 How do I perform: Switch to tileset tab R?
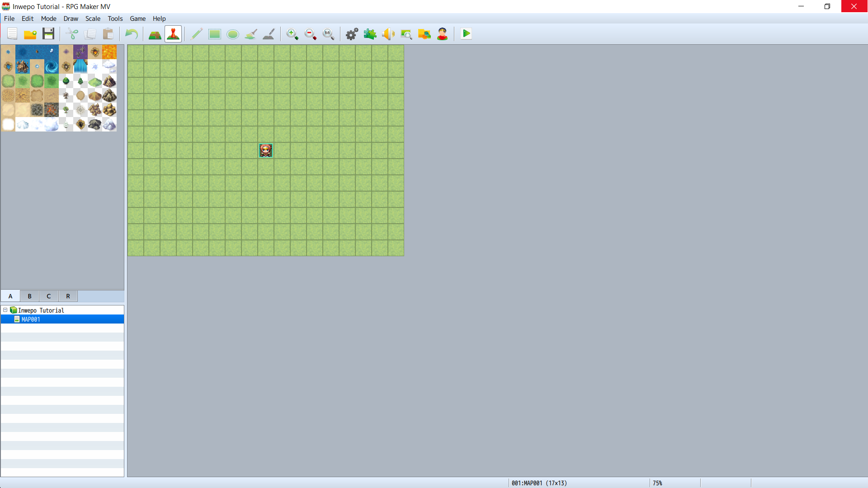[68, 296]
